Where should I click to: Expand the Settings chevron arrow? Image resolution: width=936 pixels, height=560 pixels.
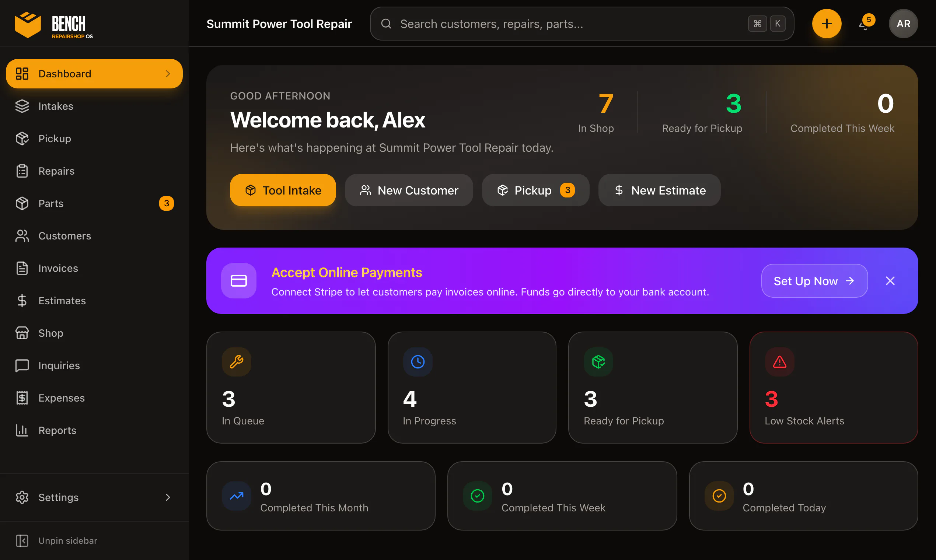(x=168, y=497)
